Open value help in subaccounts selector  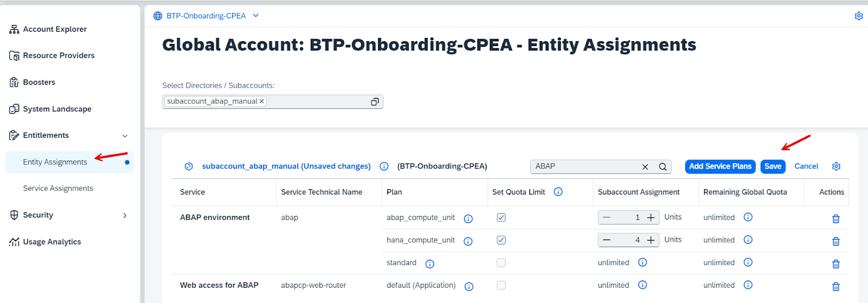coord(374,102)
